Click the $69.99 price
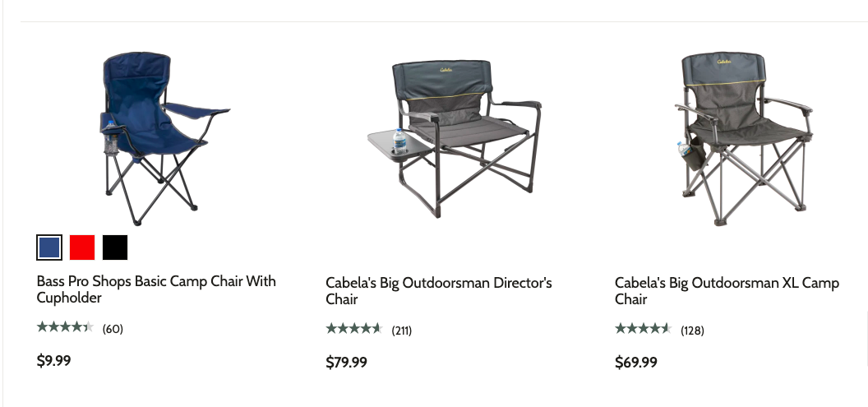Image resolution: width=868 pixels, height=407 pixels. tap(635, 362)
